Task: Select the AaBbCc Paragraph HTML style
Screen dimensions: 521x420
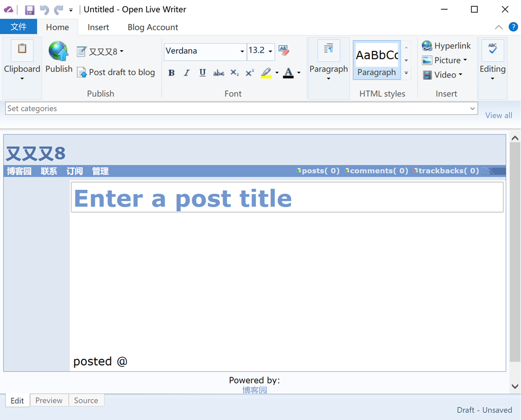Action: coord(377,60)
